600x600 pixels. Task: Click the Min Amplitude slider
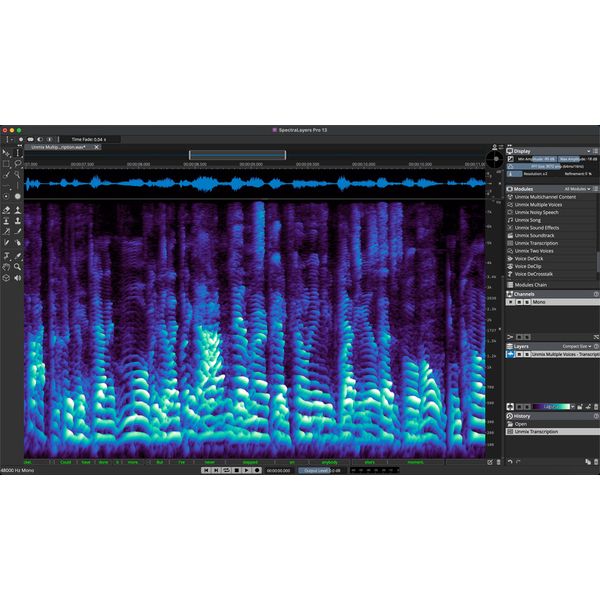[x=535, y=159]
